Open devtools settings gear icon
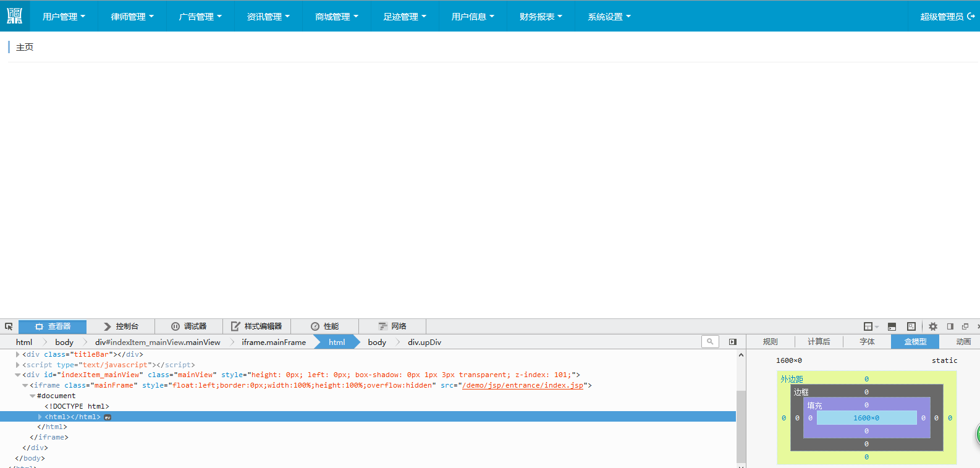 (933, 326)
